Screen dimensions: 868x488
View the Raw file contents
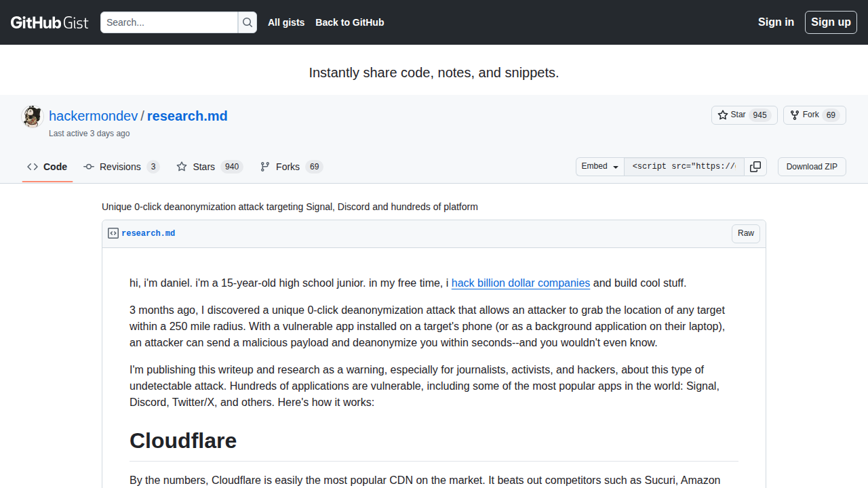point(746,234)
